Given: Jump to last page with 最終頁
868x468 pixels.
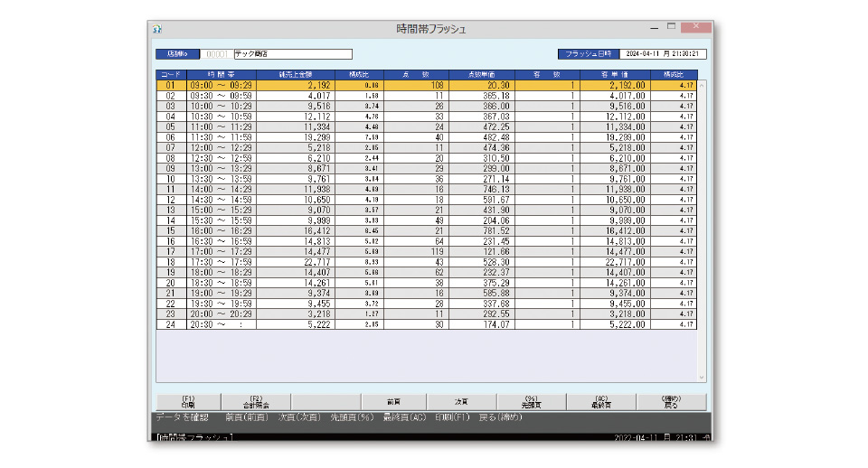Looking at the screenshot, I should click(x=600, y=402).
